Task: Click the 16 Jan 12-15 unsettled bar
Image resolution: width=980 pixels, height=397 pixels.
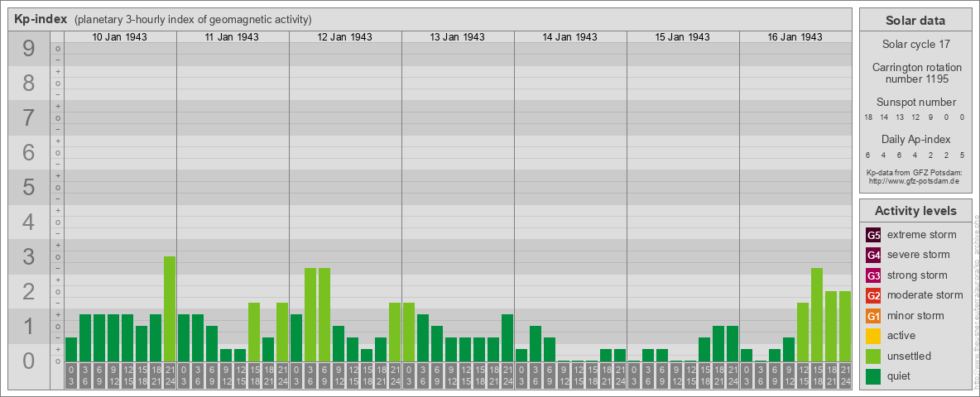Action: click(x=803, y=332)
